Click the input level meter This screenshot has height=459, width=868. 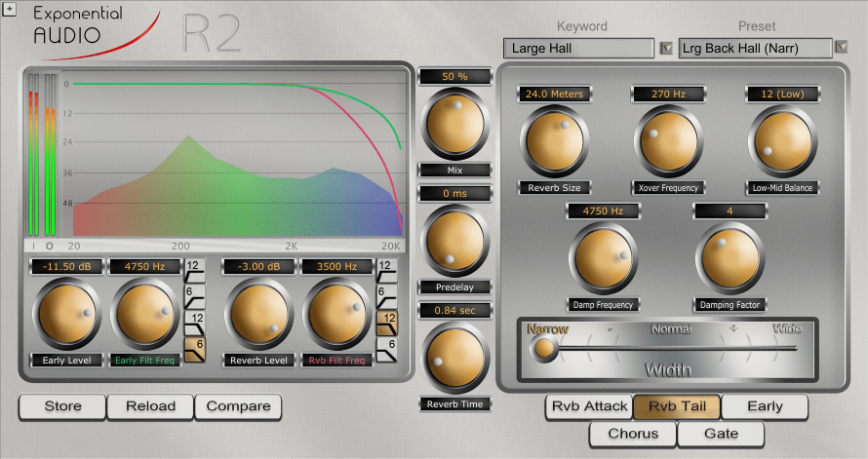[x=34, y=155]
